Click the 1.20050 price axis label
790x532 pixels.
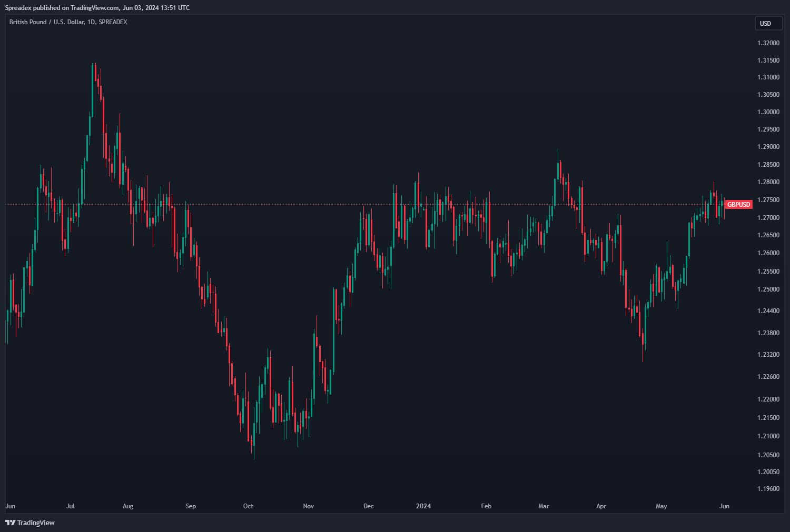(x=768, y=472)
